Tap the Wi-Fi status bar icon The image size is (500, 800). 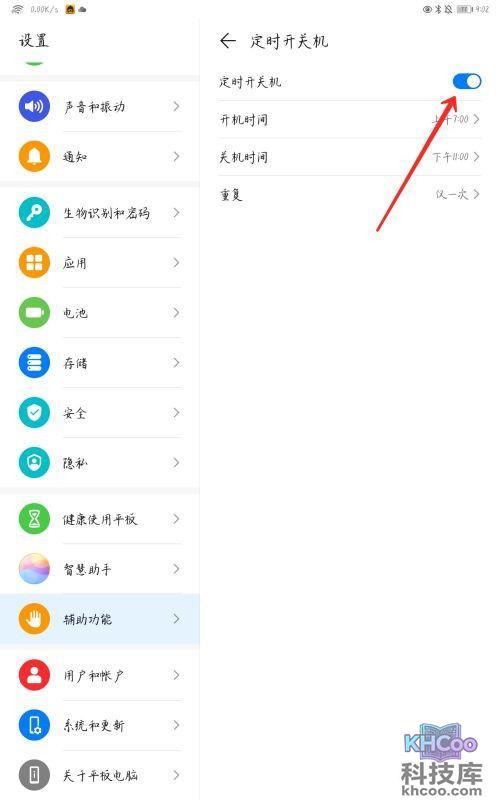pyautogui.click(x=18, y=9)
